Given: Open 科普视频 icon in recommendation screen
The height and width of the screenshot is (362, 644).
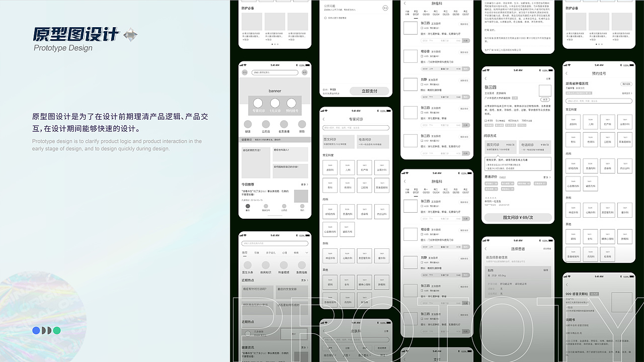Looking at the screenshot, I should click(284, 265).
